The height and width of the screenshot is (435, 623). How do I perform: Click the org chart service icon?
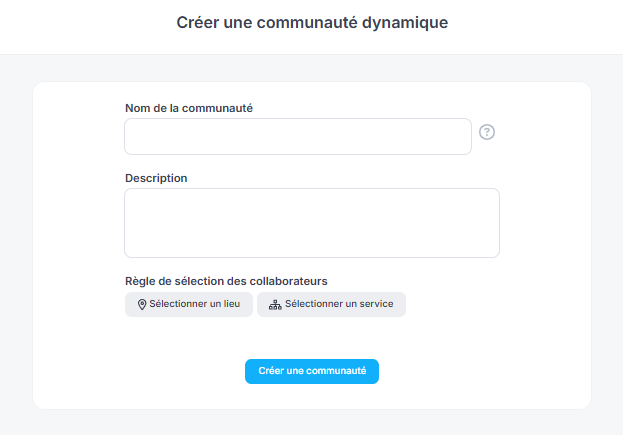pyautogui.click(x=275, y=304)
